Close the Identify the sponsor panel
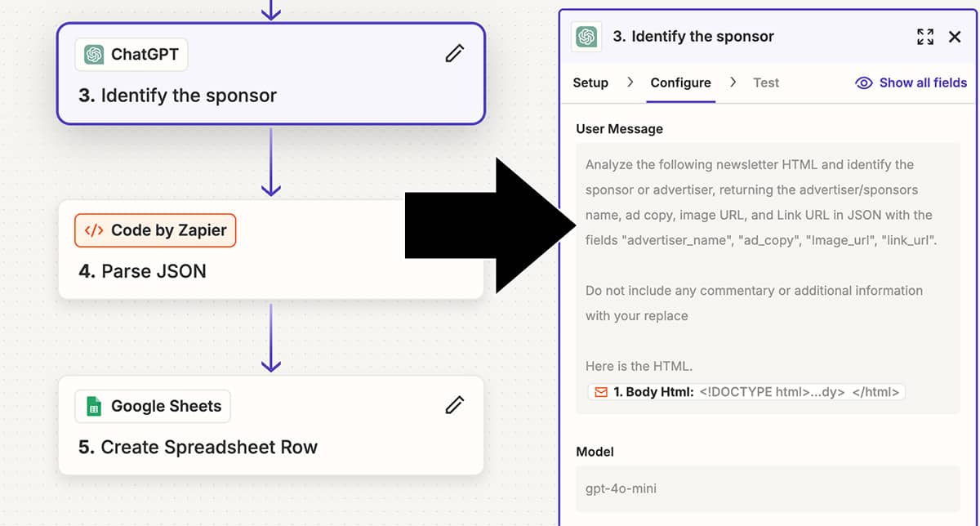This screenshot has height=526, width=980. click(955, 37)
